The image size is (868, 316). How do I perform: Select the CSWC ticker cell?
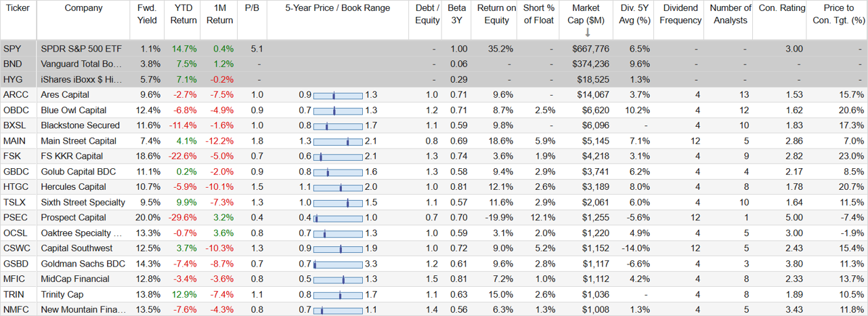(16, 248)
